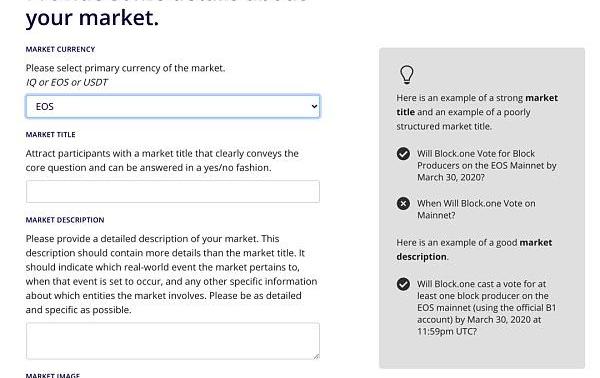Click 'Please select primary currency of the market' text

coord(126,68)
